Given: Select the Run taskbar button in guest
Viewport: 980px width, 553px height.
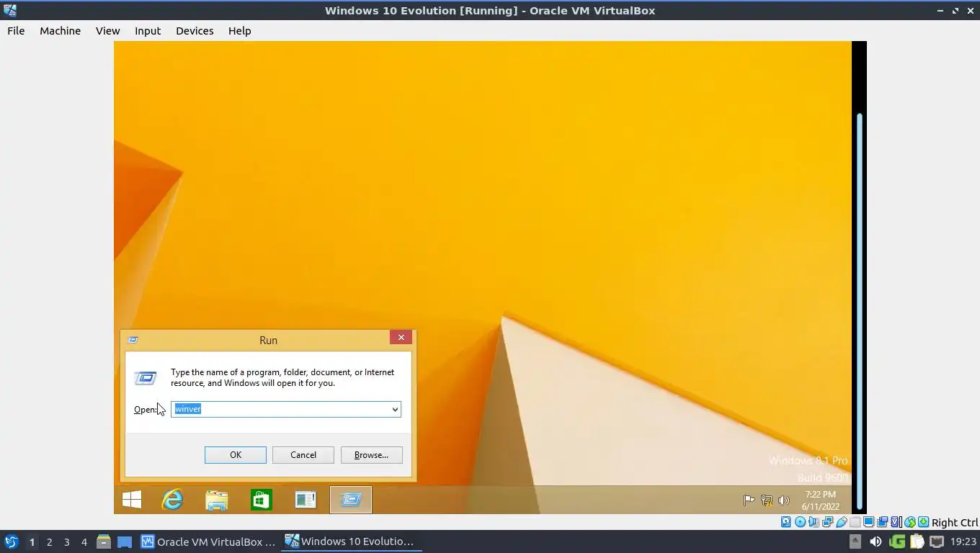Looking at the screenshot, I should coord(351,500).
